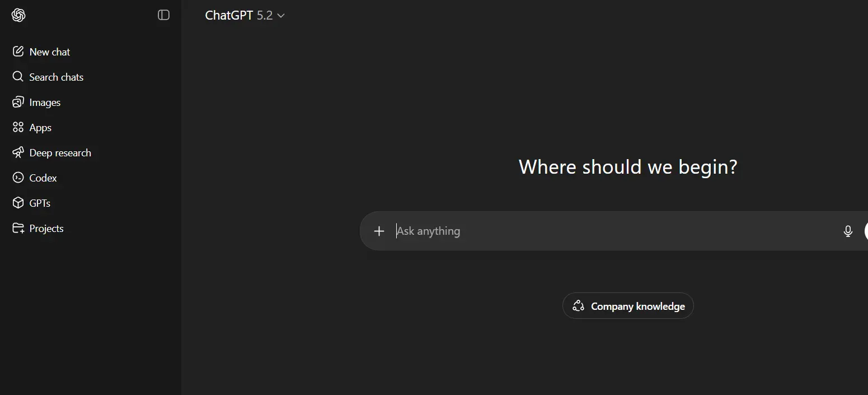Click the ChatGPT logo icon

coord(18,15)
